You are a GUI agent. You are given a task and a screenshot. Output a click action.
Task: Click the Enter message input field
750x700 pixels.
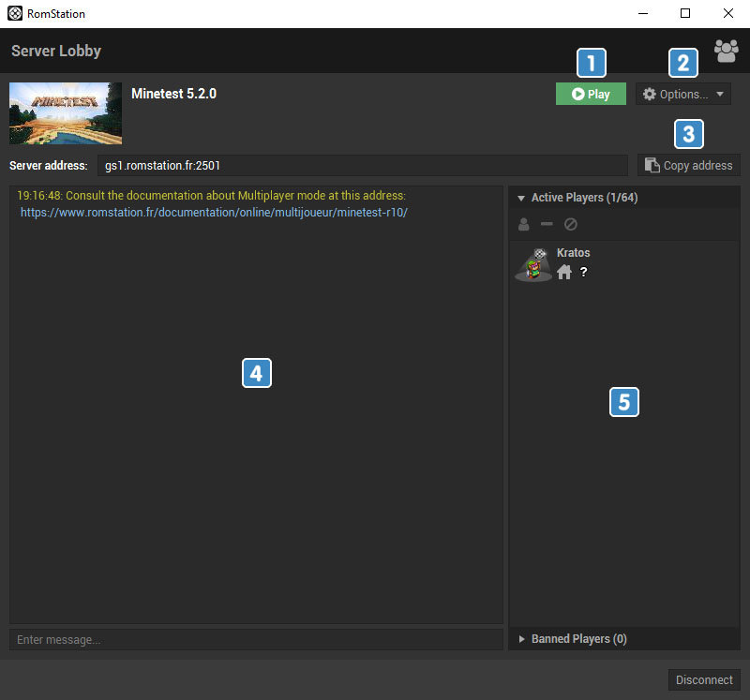coord(256,639)
